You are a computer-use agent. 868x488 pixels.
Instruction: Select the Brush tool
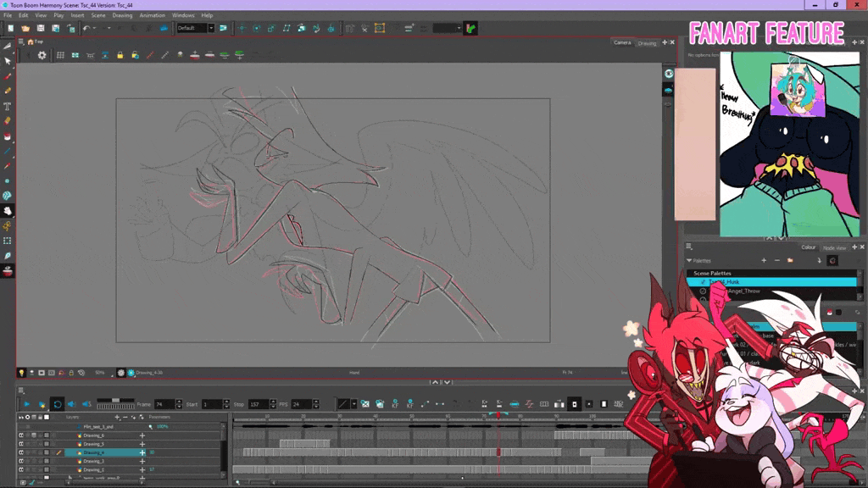tap(8, 76)
